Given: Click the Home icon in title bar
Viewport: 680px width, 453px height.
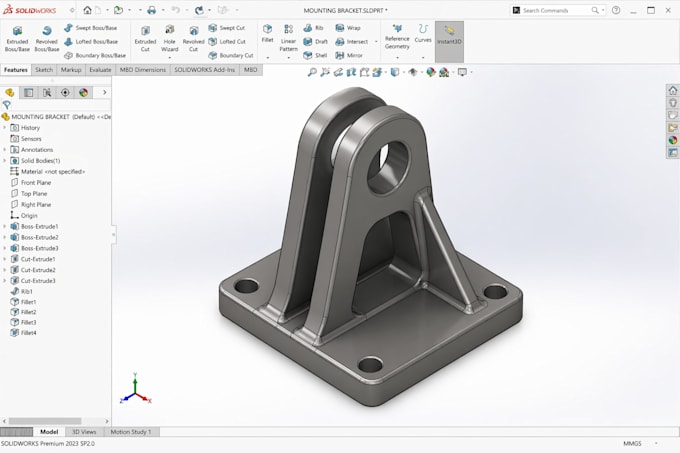Looking at the screenshot, I should tap(88, 10).
